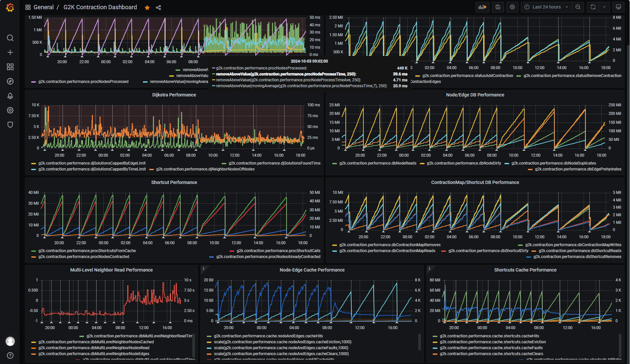The width and height of the screenshot is (630, 364).
Task: Toggle the djNeighborNodesOfNodes legend series
Action: (205, 169)
